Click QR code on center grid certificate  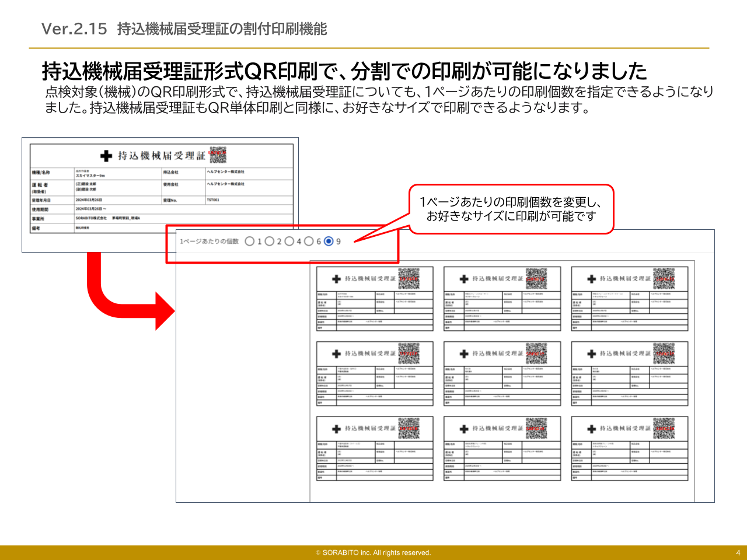coord(536,353)
